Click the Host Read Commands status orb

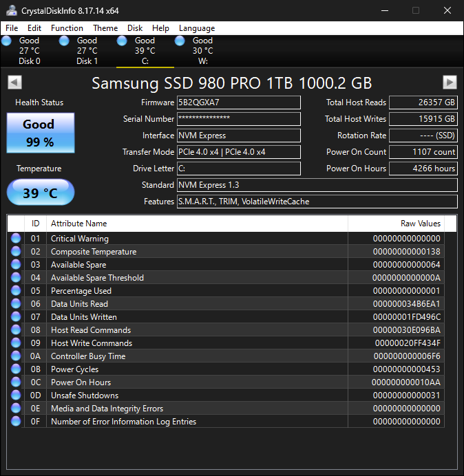coord(16,329)
